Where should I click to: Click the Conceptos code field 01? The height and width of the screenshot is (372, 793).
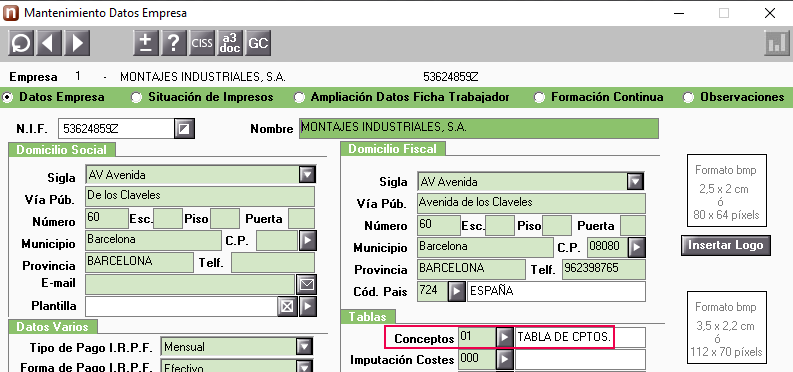click(476, 338)
